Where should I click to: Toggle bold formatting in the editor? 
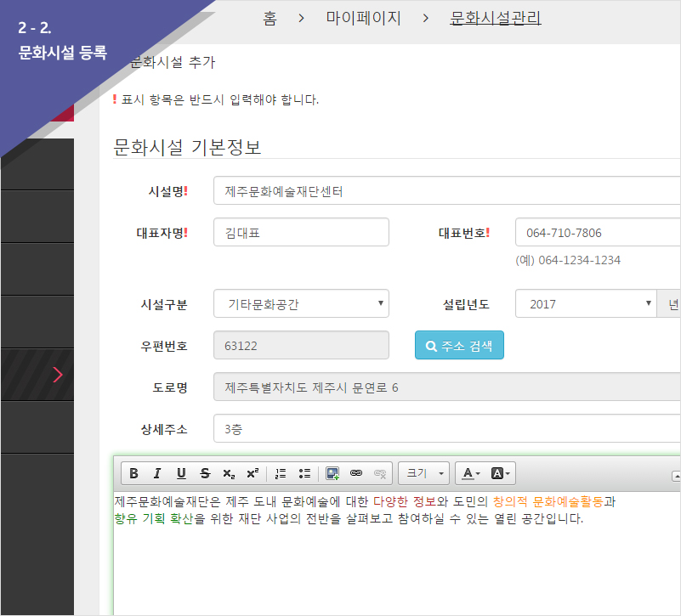(133, 473)
